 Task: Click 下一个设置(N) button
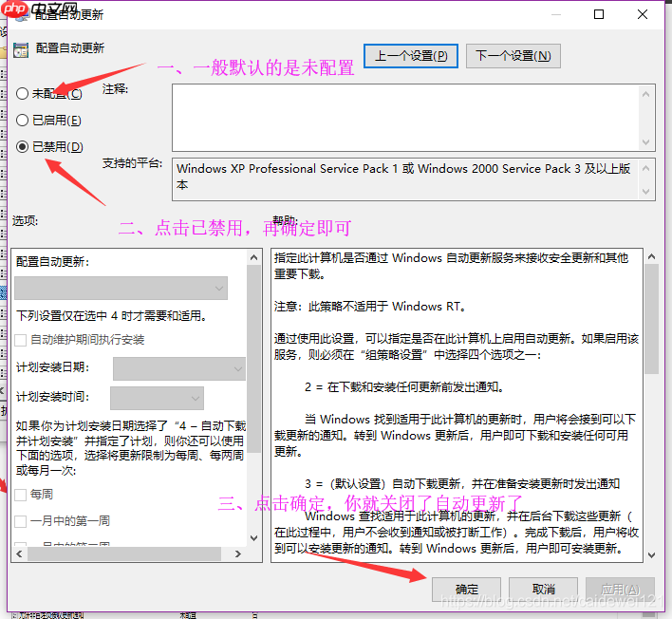point(513,56)
